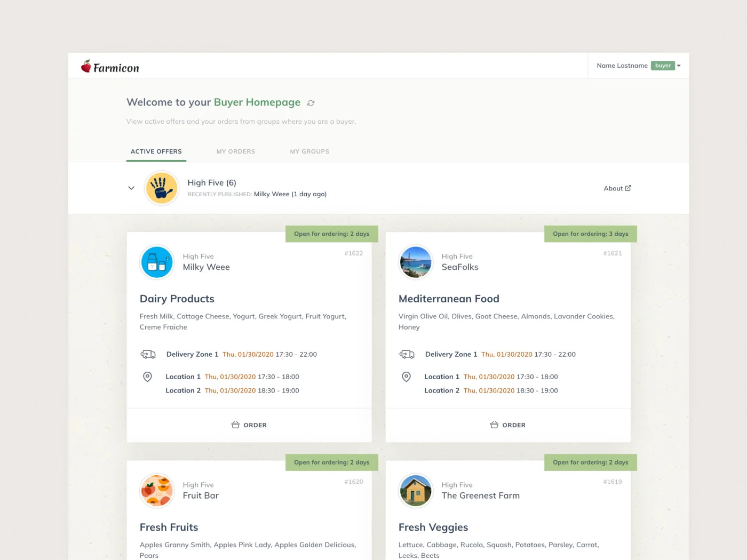Click the Open for ordering badge on The Greenest Farm
The width and height of the screenshot is (747, 560).
tap(591, 462)
